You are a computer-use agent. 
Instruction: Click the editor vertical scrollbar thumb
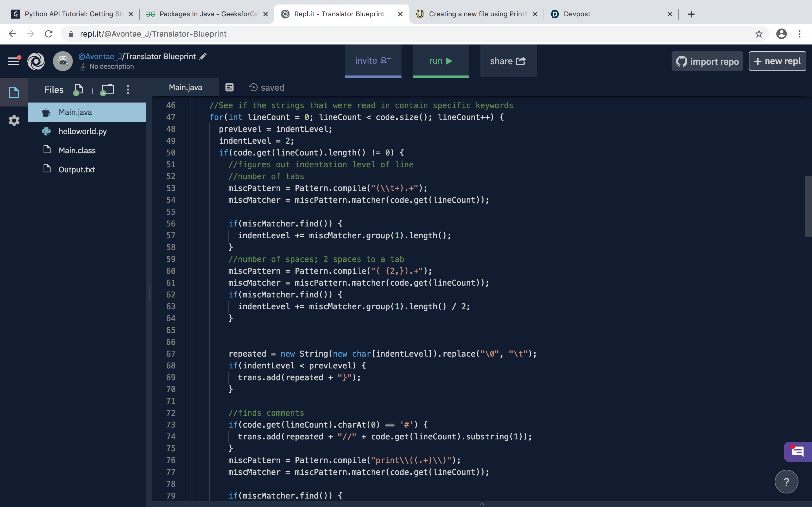pyautogui.click(x=808, y=206)
